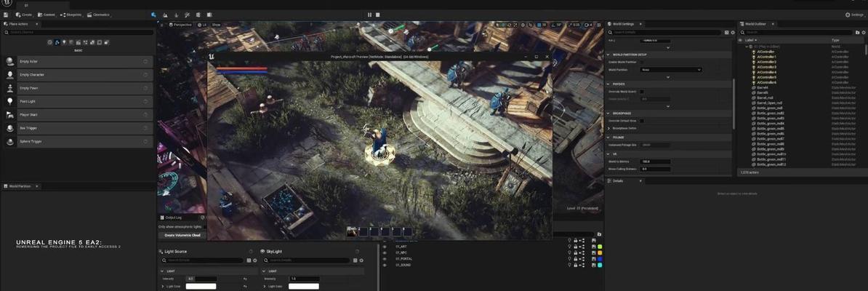Click the Light Source white color swatch
This screenshot has width=868, height=291.
(x=201, y=286)
